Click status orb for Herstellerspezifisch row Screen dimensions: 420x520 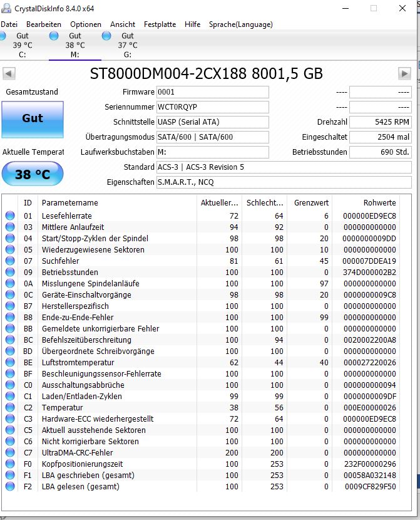10,306
